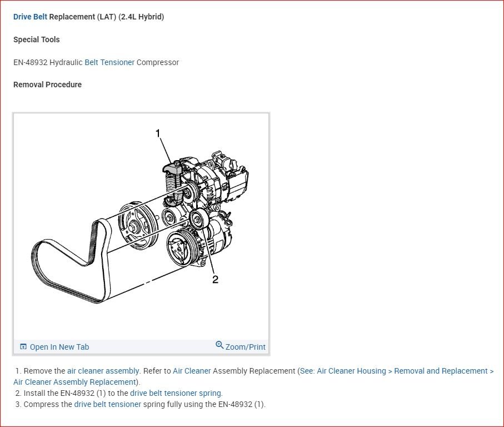This screenshot has width=504, height=427.
Task: Open diagram in new tab icon
Action: point(23,346)
